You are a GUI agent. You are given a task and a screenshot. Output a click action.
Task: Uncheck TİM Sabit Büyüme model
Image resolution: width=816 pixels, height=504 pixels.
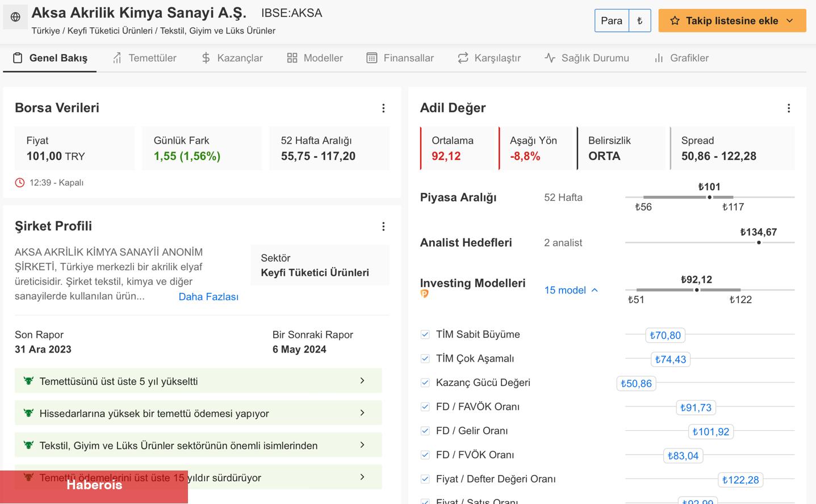pyautogui.click(x=425, y=334)
